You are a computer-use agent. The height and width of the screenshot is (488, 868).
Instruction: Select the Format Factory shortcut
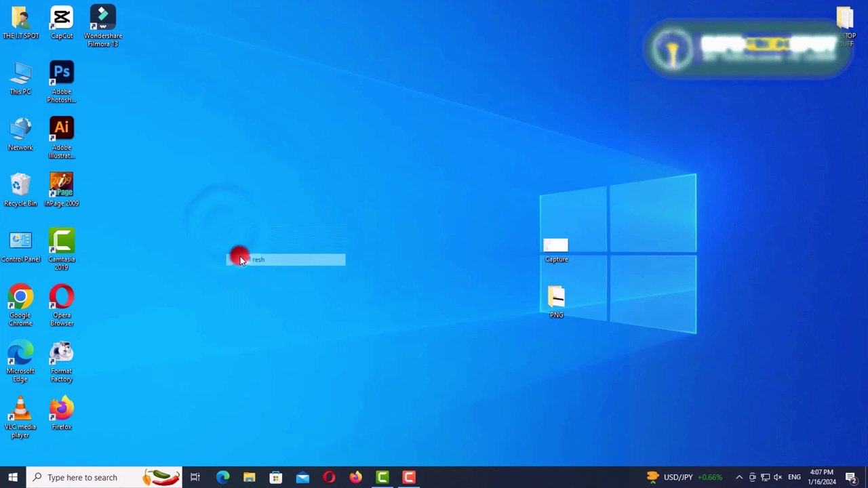(62, 361)
